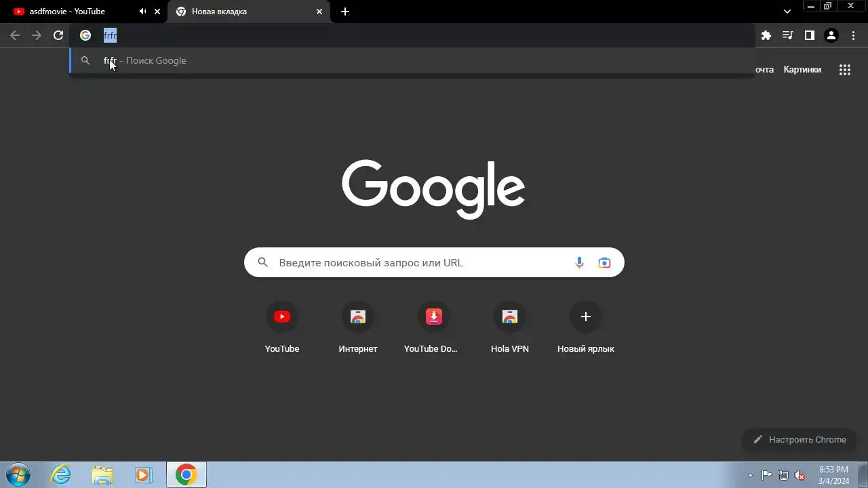The width and height of the screenshot is (868, 488).
Task: Open Windows Explorer from the taskbar
Action: 102,474
